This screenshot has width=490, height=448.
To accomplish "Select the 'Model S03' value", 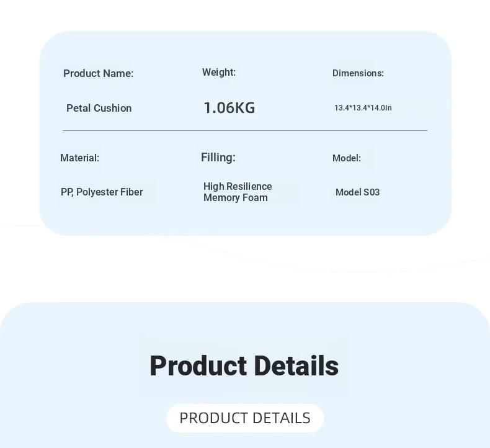I will (357, 192).
